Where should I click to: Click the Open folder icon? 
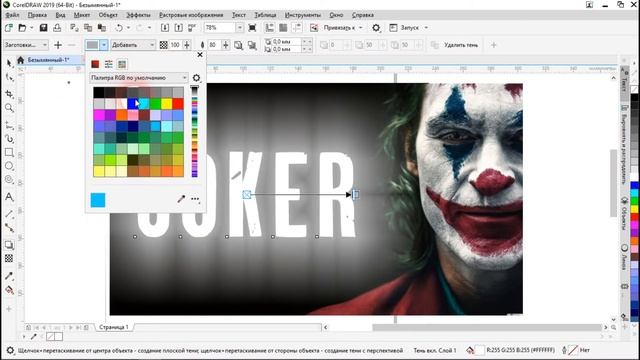click(x=22, y=28)
